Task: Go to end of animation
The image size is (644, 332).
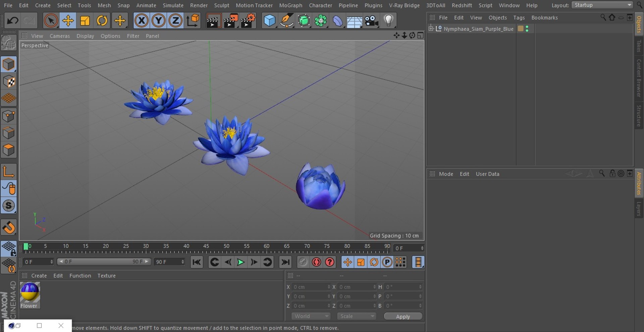Action: pos(285,262)
